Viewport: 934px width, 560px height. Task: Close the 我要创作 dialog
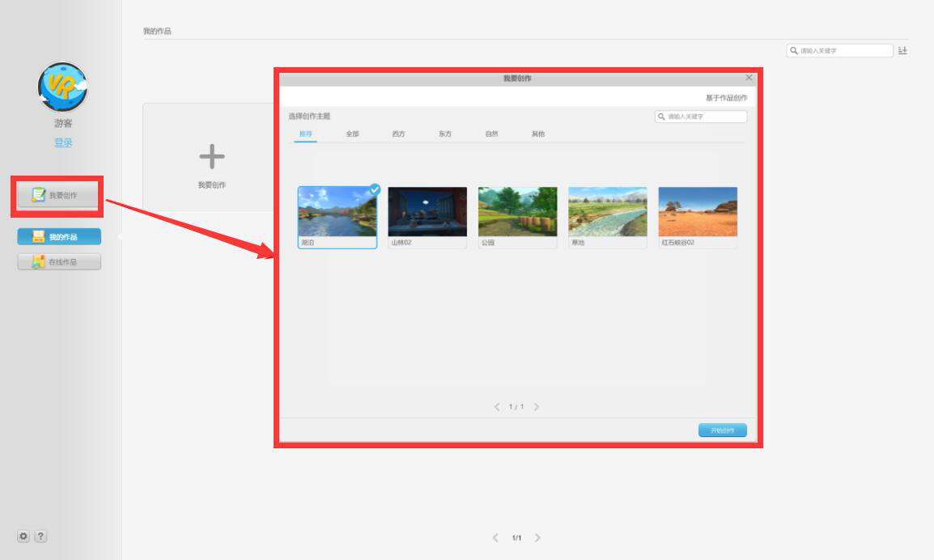click(x=749, y=78)
